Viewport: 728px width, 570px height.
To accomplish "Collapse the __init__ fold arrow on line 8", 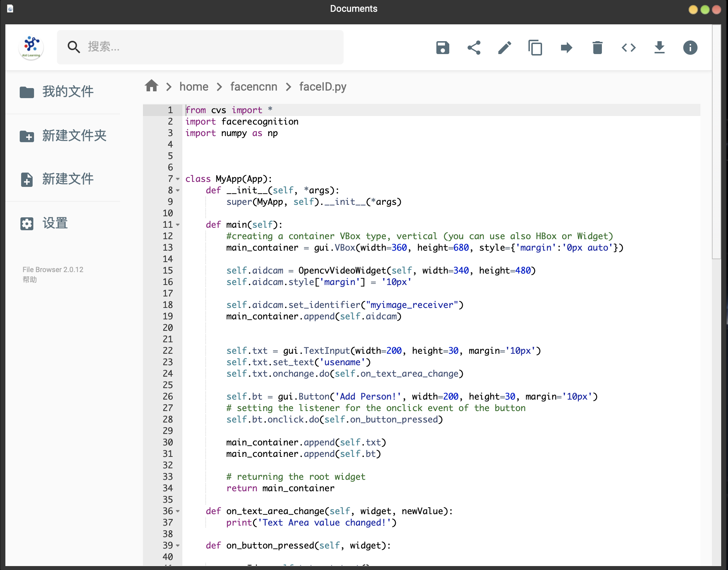I will (178, 190).
